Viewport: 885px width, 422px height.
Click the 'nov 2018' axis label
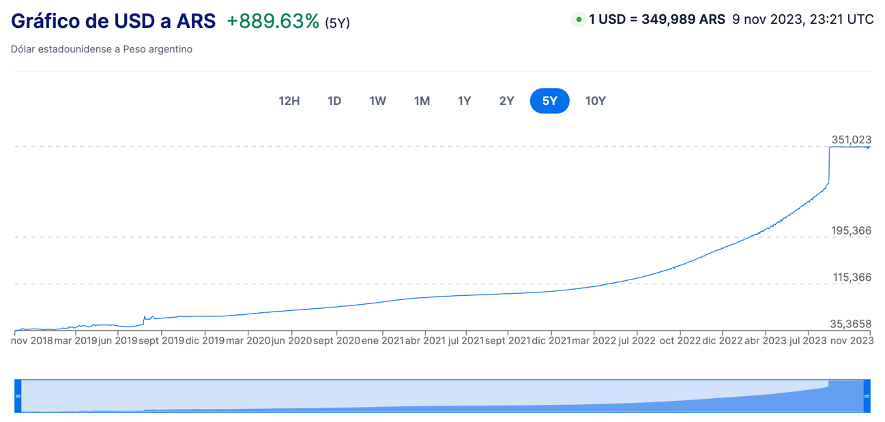(32, 340)
